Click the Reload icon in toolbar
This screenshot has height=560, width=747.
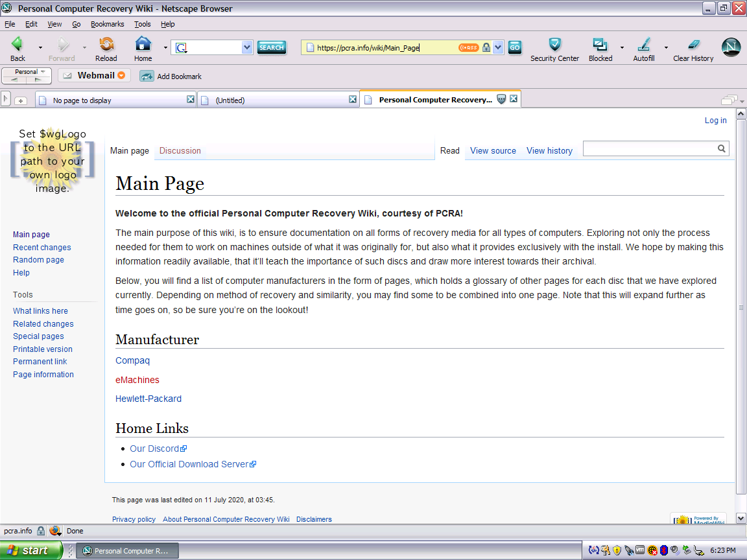coord(106,44)
